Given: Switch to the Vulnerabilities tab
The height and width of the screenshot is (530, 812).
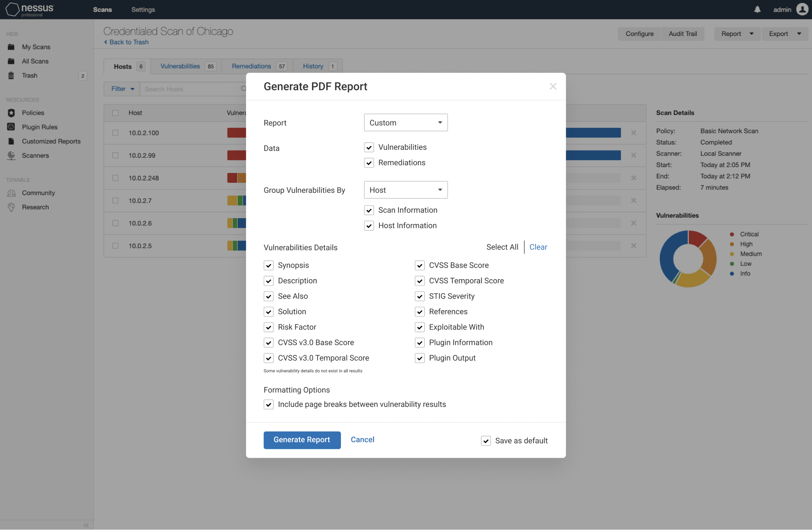Looking at the screenshot, I should pyautogui.click(x=181, y=66).
